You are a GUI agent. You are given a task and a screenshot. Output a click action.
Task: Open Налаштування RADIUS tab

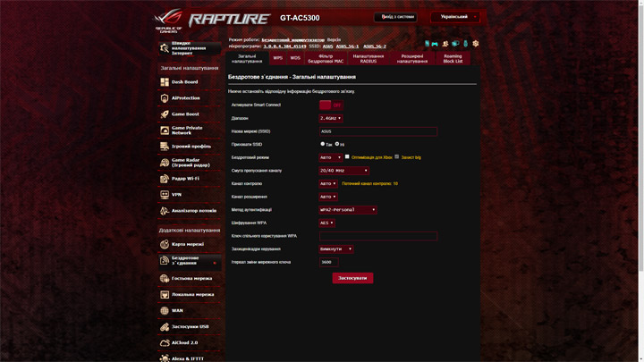coord(369,58)
